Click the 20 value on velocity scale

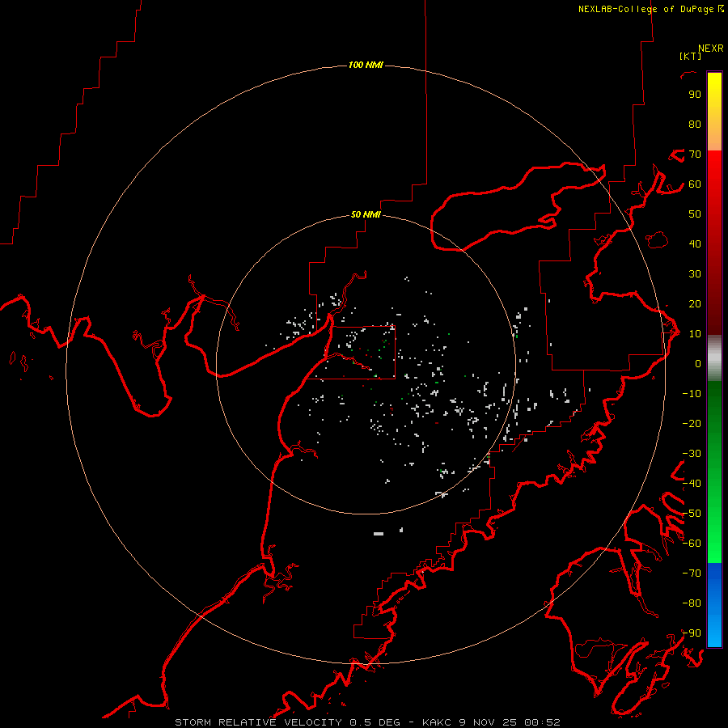pyautogui.click(x=695, y=304)
